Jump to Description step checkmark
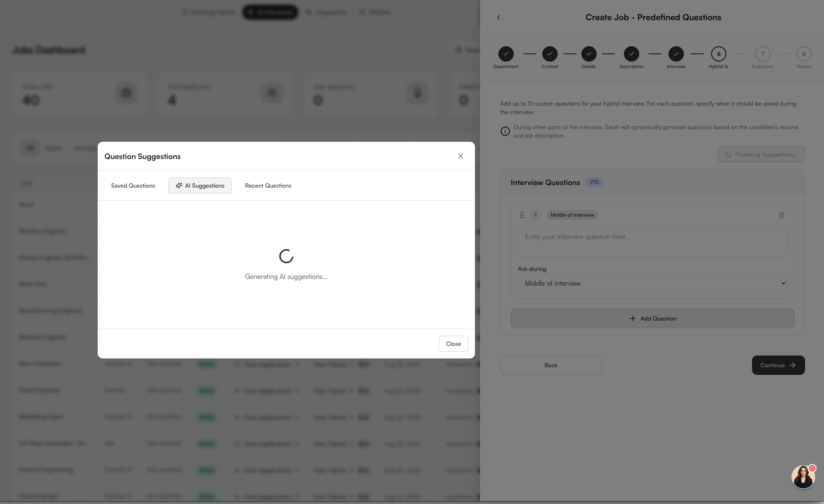Screen dimensions: 824x504 [x=631, y=54]
